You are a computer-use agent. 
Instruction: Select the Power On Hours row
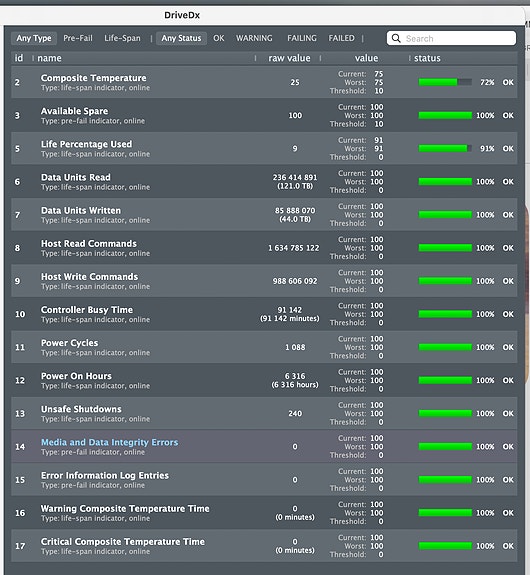point(264,380)
